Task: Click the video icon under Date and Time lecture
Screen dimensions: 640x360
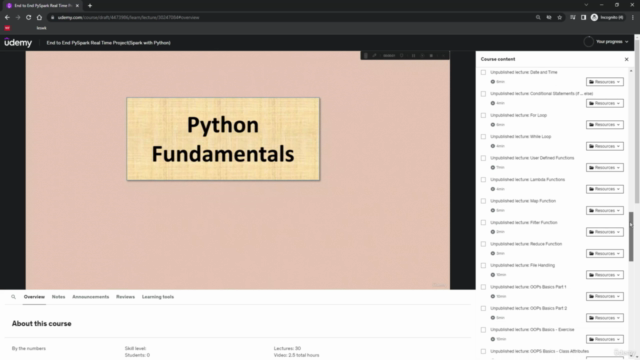Action: click(493, 82)
